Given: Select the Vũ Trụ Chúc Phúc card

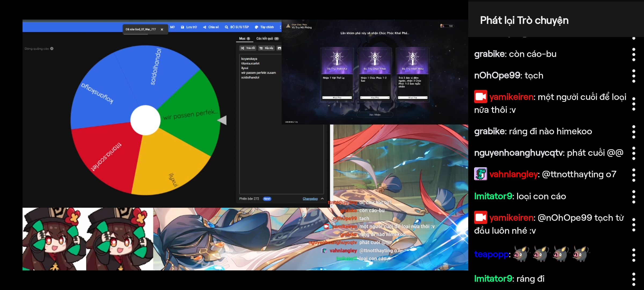Looking at the screenshot, I should [375, 75].
